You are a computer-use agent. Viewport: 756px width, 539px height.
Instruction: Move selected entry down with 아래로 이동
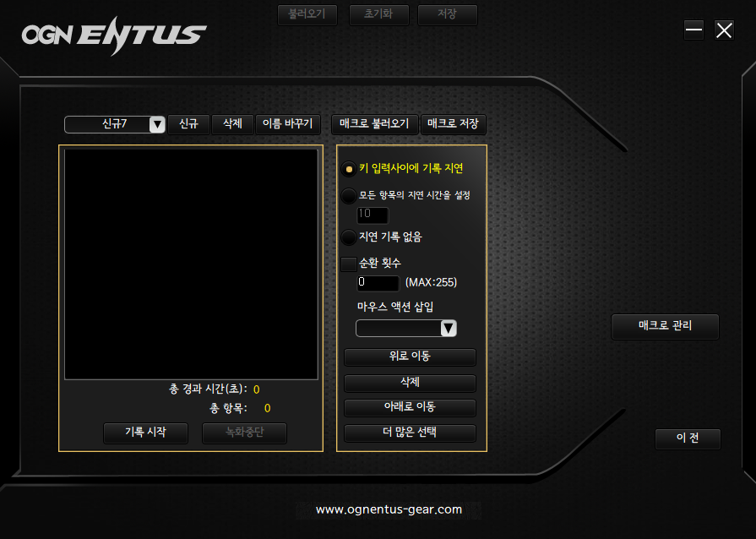[409, 407]
